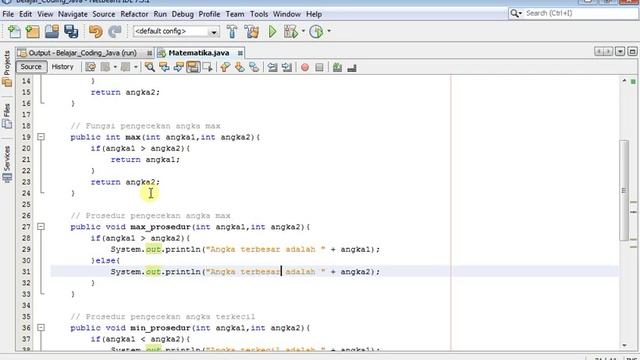Launch Profile Project from the toolbar
The width and height of the screenshot is (640, 360).
coord(316,31)
